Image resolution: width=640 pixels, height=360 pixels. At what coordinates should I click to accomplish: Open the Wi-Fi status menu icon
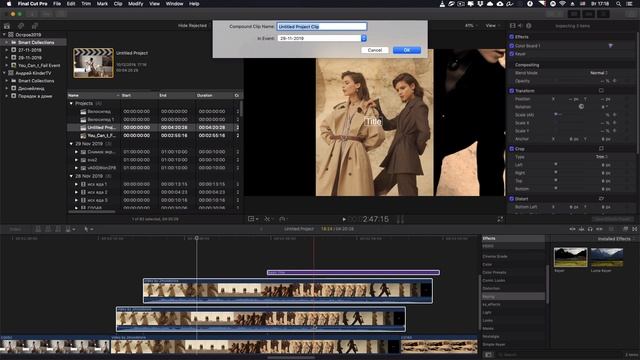[x=562, y=4]
